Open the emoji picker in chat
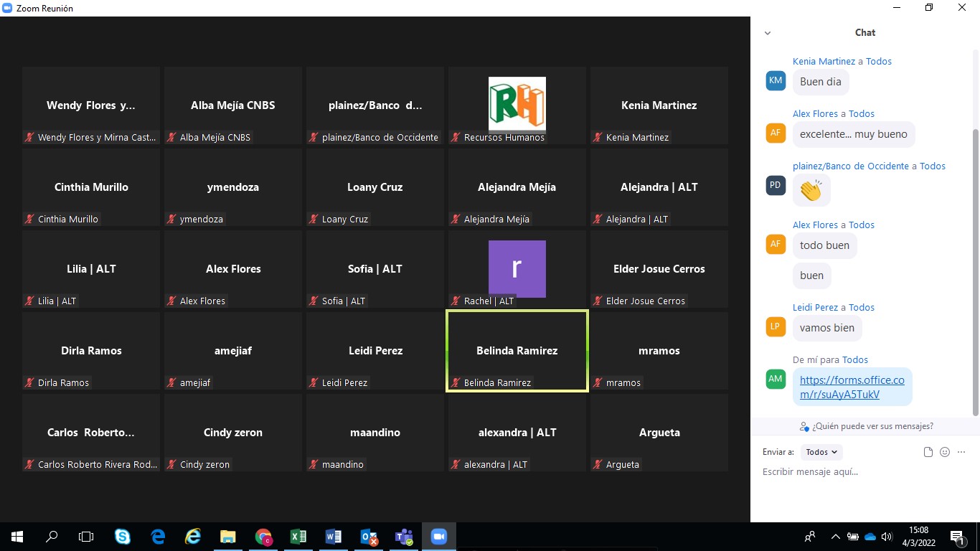980x551 pixels. click(x=945, y=452)
